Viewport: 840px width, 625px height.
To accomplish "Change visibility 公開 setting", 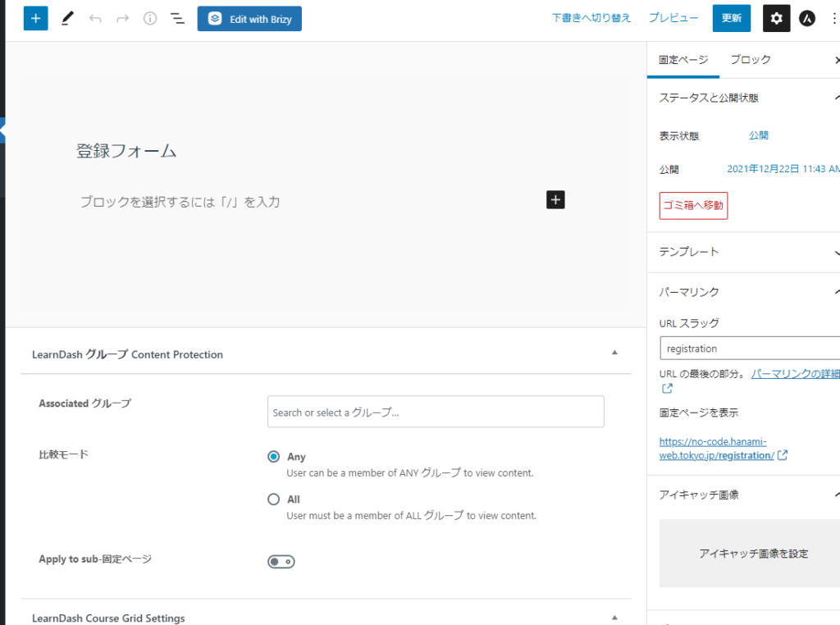I will (758, 135).
